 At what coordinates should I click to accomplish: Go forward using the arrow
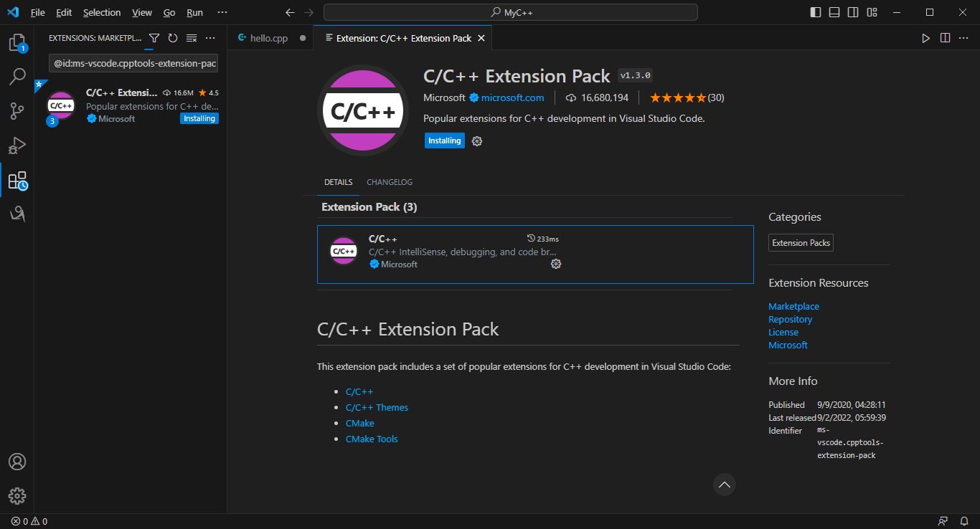[x=308, y=12]
